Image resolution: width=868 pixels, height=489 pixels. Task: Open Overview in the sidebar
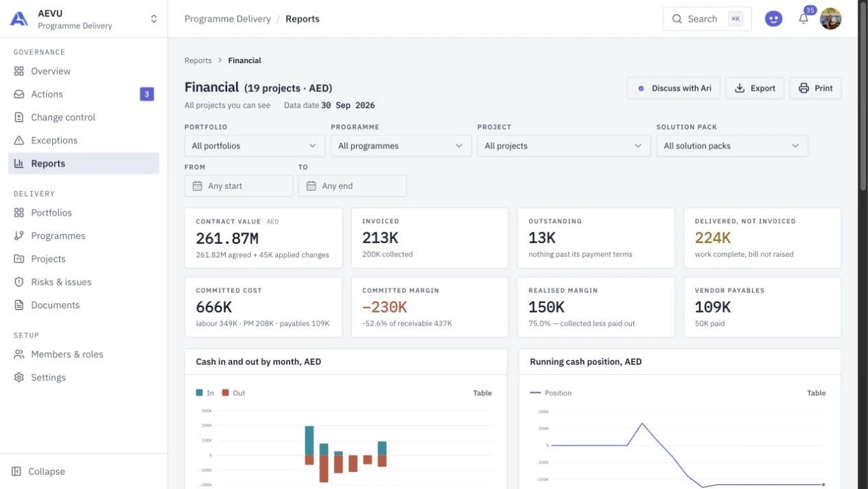(x=84, y=71)
